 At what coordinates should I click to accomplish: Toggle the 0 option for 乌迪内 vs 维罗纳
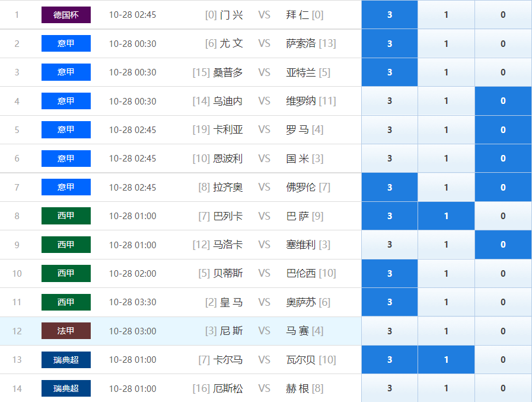pos(503,101)
